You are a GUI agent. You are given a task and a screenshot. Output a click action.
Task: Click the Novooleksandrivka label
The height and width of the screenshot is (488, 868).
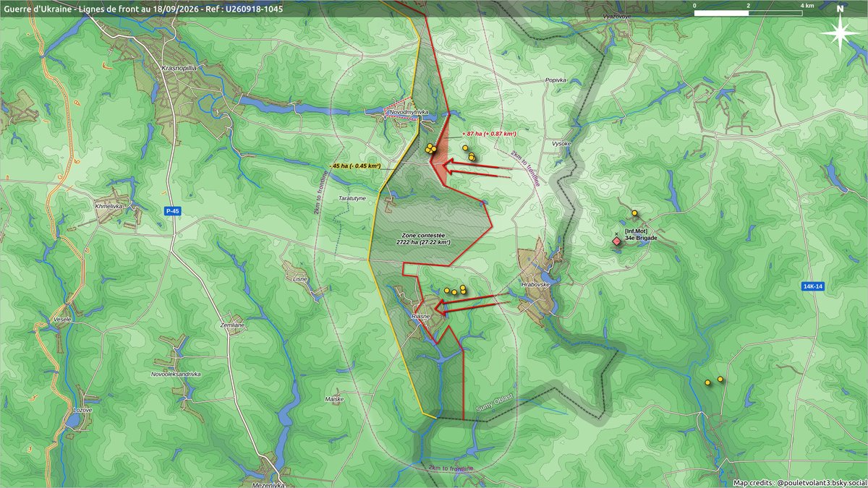(176, 374)
